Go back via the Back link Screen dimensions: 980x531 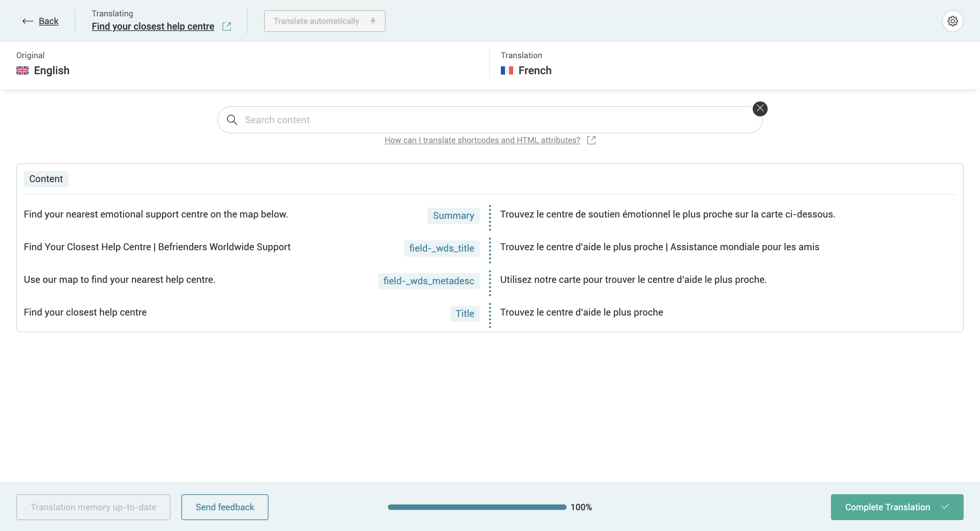click(48, 21)
